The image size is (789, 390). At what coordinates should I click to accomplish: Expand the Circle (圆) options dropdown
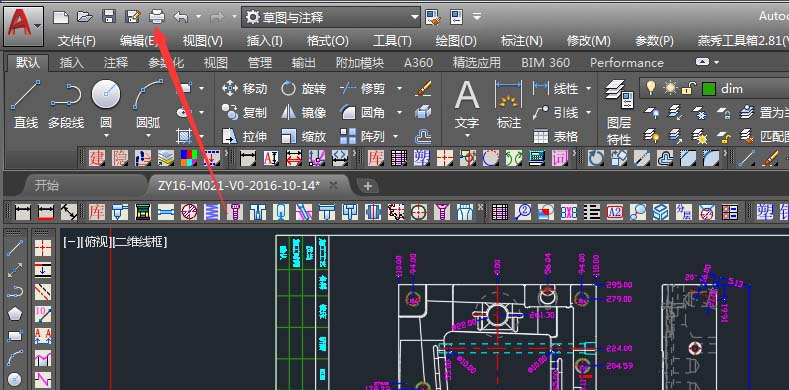coord(106,135)
